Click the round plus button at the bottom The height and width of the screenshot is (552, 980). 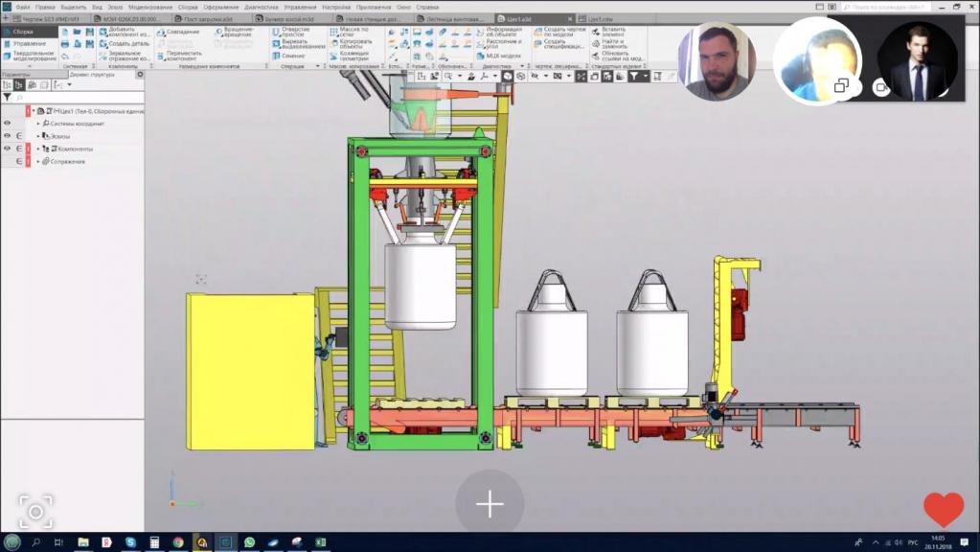(490, 504)
